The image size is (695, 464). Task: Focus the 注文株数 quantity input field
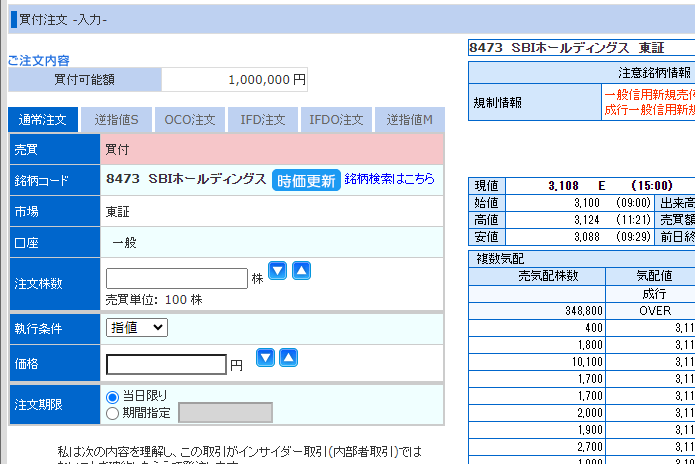[177, 278]
